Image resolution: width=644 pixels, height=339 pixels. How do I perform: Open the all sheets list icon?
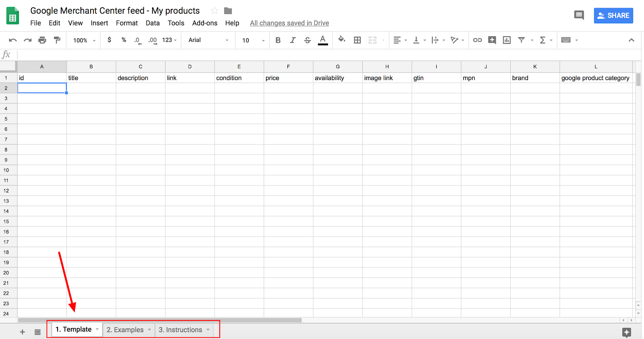(x=37, y=332)
